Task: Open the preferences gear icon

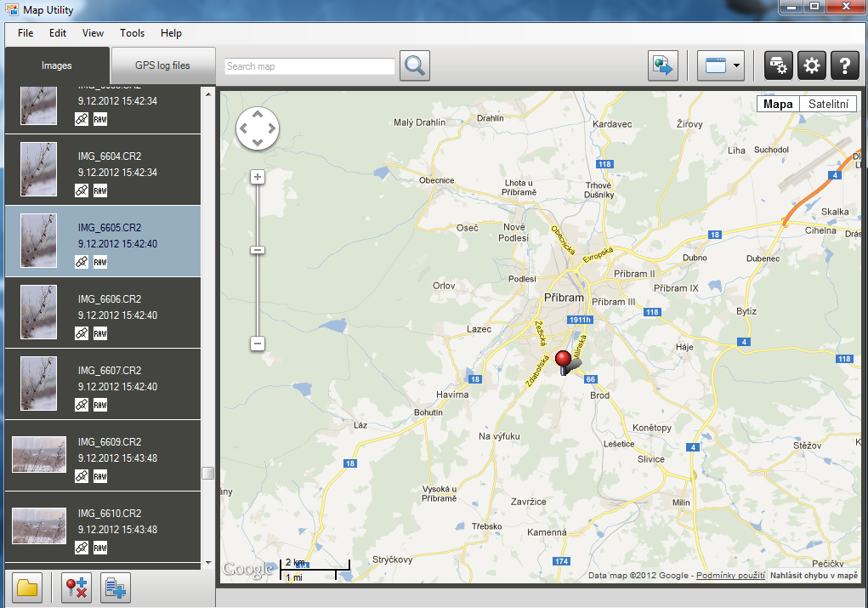Action: point(812,65)
